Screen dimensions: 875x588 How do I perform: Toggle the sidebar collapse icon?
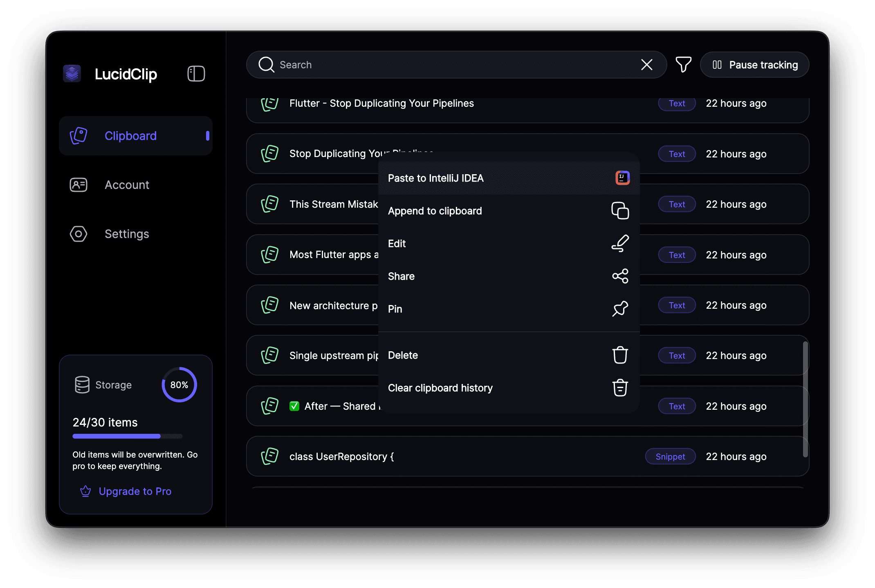[195, 74]
